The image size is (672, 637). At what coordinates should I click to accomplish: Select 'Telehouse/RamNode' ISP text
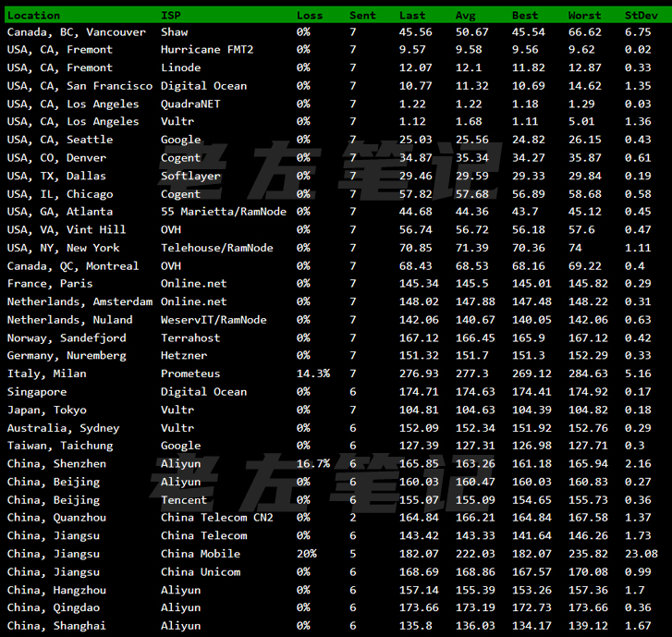[217, 248]
